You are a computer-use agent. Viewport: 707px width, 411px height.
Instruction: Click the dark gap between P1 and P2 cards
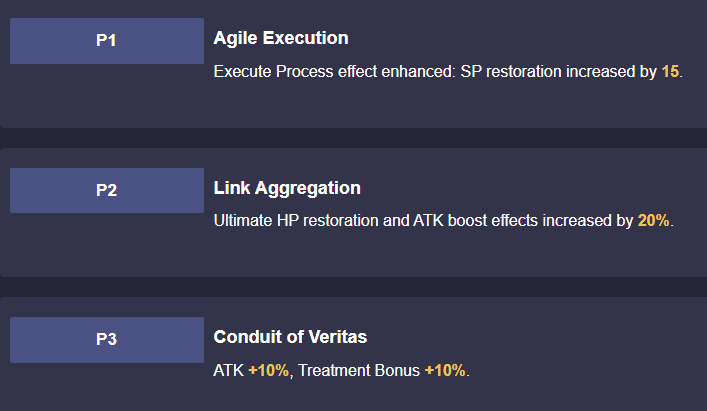point(354,138)
